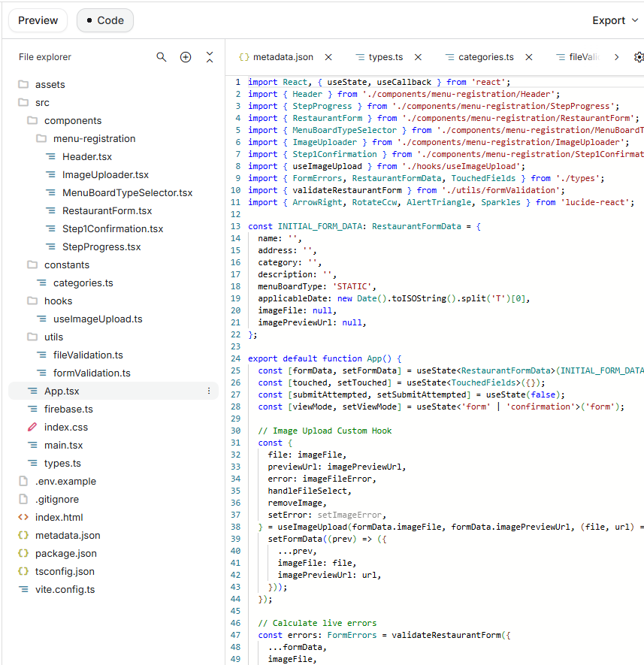Click the 'File explorer' heading
Image resolution: width=644 pixels, height=665 pixels.
coord(45,57)
